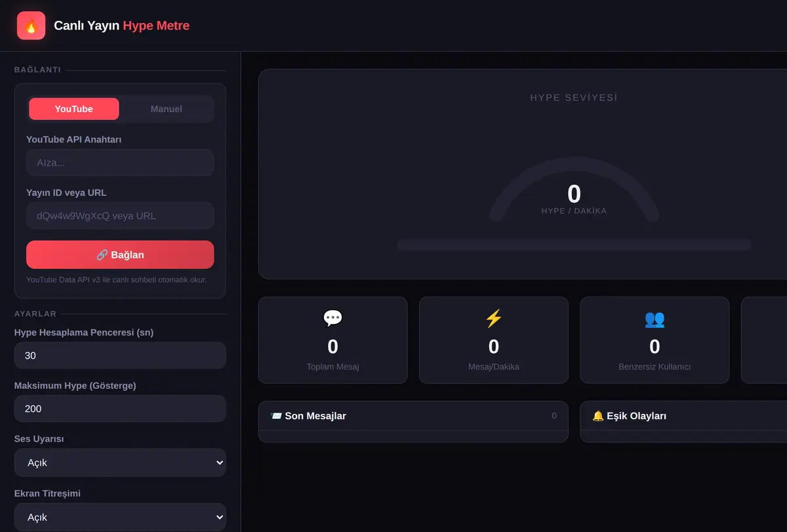Click the HYPE / DAKİKA gauge label

pos(574,211)
